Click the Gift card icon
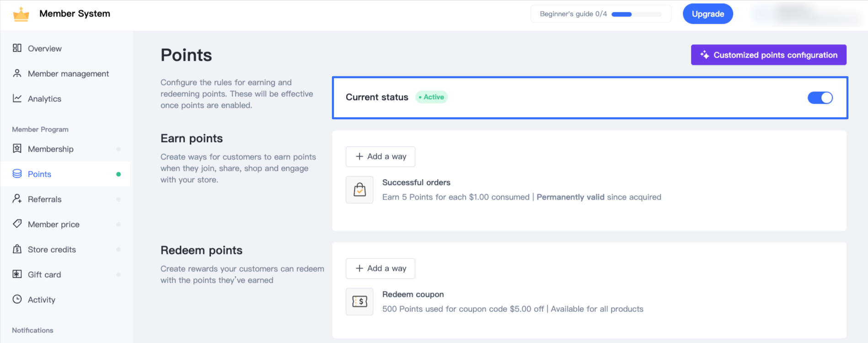868x343 pixels. tap(17, 274)
